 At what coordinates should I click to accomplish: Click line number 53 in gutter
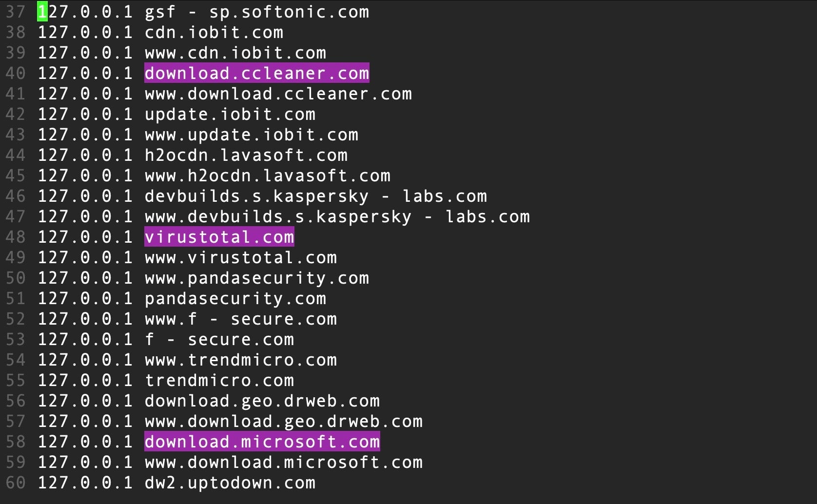click(15, 339)
